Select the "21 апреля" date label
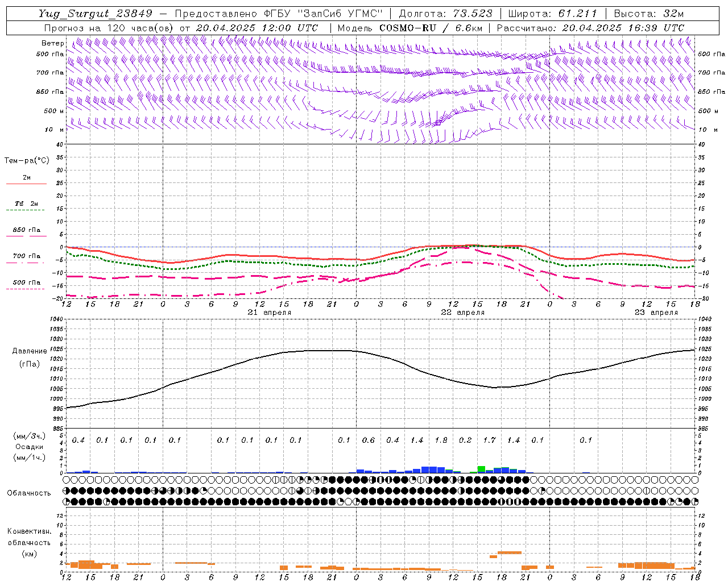 click(x=270, y=313)
